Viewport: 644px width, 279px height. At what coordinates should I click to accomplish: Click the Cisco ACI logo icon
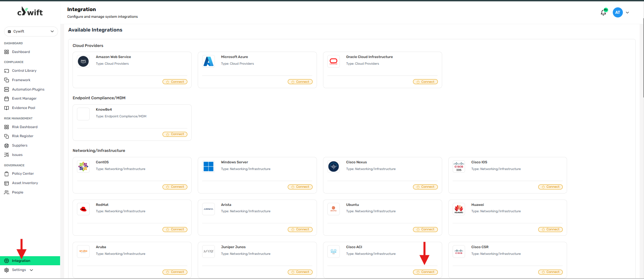click(x=333, y=252)
